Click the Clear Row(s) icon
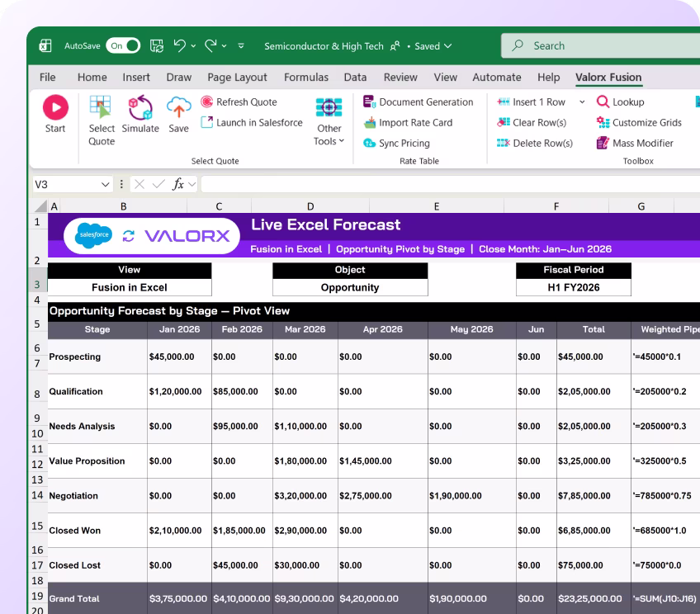 coord(504,122)
